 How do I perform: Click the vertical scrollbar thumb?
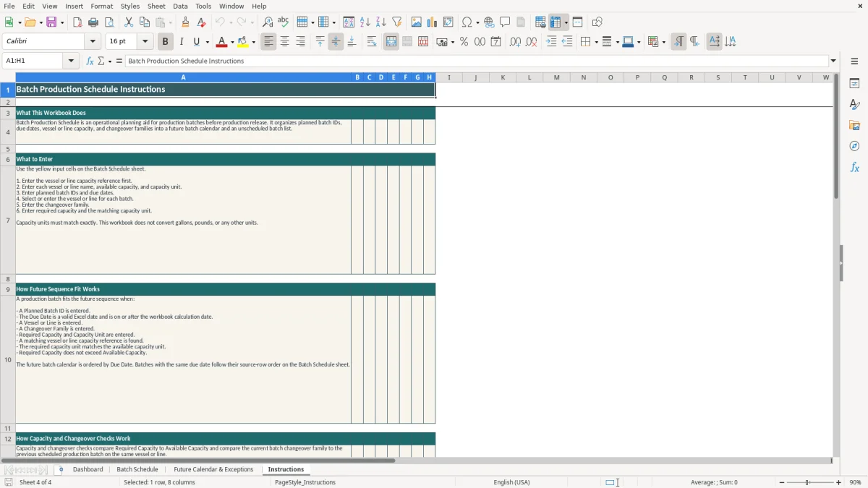(x=836, y=137)
